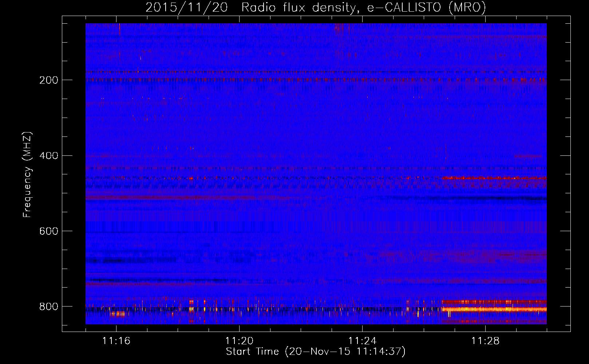589x364 pixels.
Task: Click the 'Frequency (MHZ)' axis label
Action: tap(28, 174)
